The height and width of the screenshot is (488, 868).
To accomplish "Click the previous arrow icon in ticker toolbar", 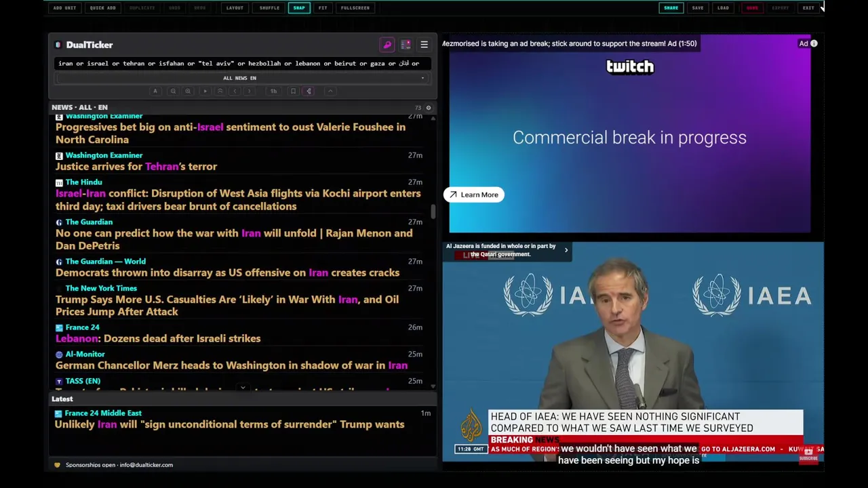I will pyautogui.click(x=235, y=91).
